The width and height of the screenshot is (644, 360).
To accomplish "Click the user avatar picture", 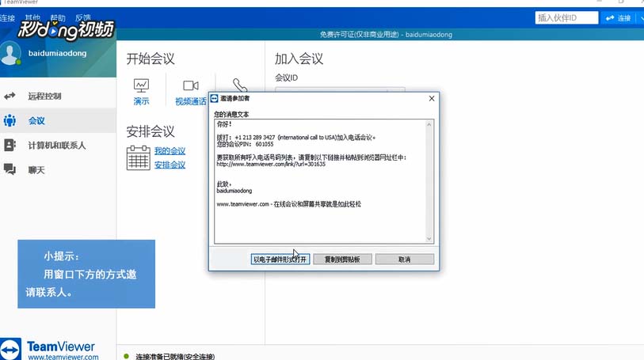I will point(10,54).
